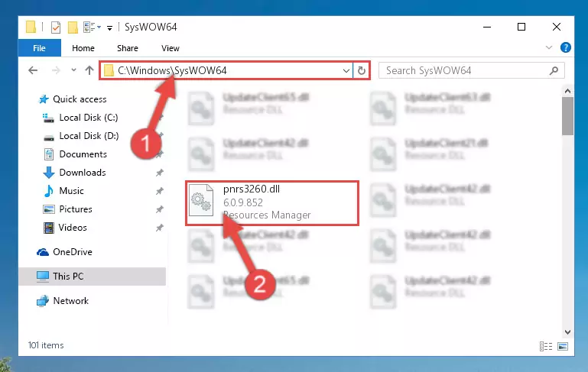Switch to the Home ribbon tab

[83, 48]
